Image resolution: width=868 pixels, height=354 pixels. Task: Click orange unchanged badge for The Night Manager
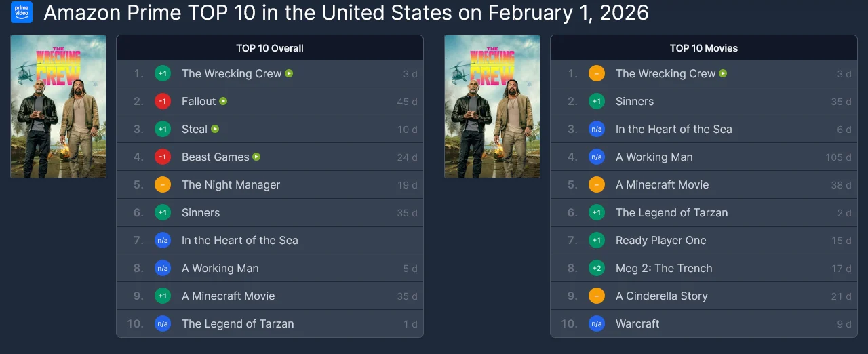point(163,184)
